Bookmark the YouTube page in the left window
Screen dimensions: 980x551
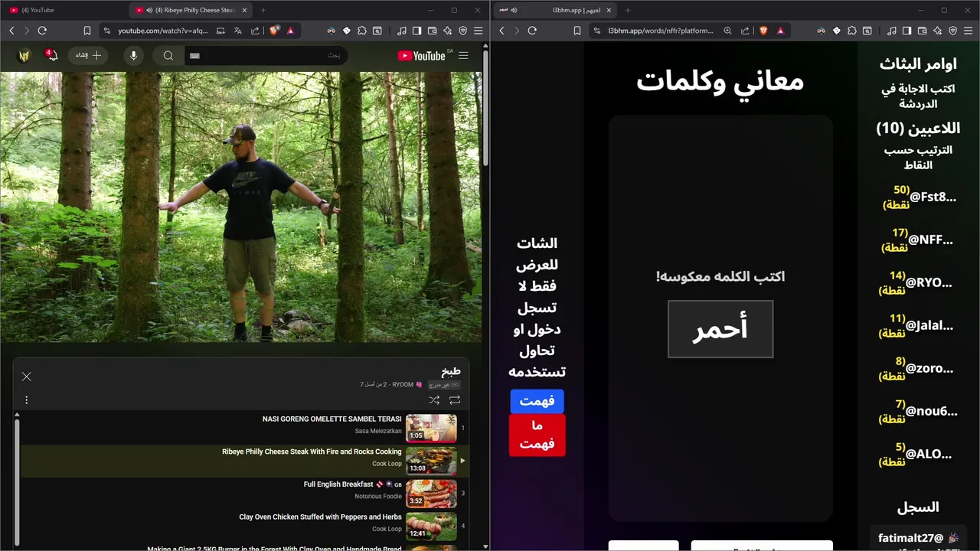pos(87,31)
